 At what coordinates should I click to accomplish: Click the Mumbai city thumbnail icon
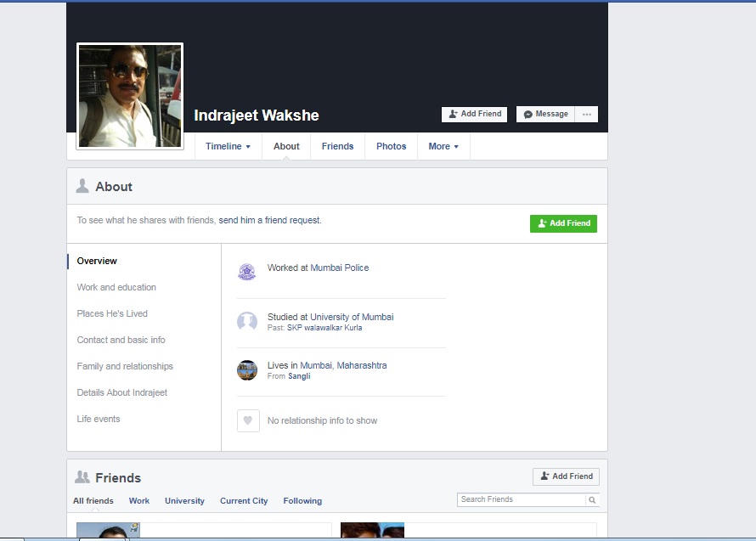pos(247,370)
